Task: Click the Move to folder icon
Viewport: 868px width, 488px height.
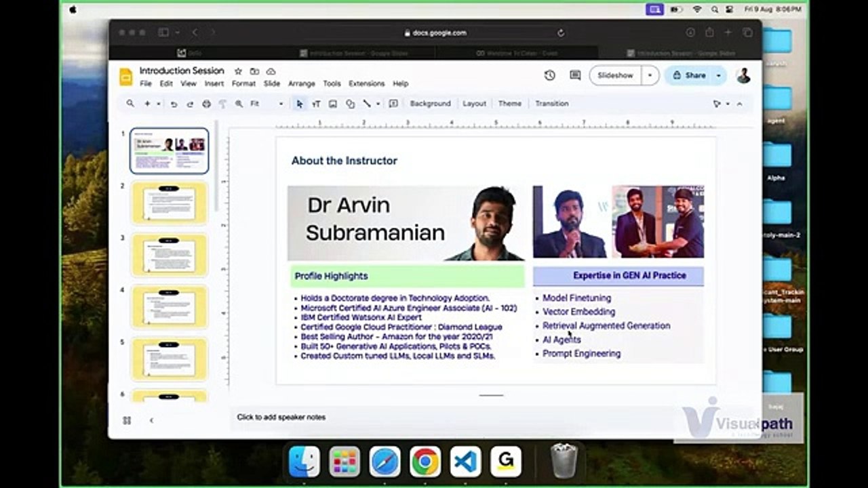Action: 254,71
